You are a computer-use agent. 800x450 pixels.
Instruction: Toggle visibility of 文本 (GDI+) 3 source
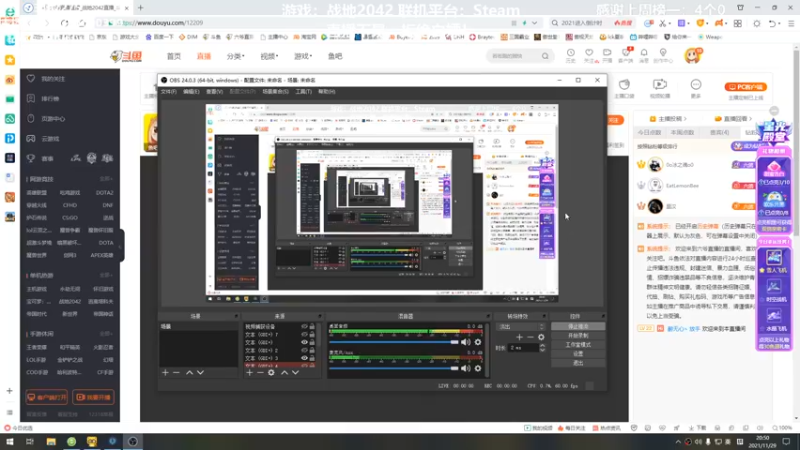click(305, 358)
